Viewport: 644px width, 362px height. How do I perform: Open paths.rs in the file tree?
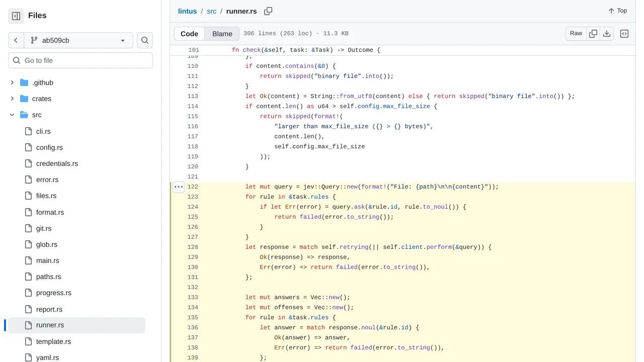[x=49, y=277]
